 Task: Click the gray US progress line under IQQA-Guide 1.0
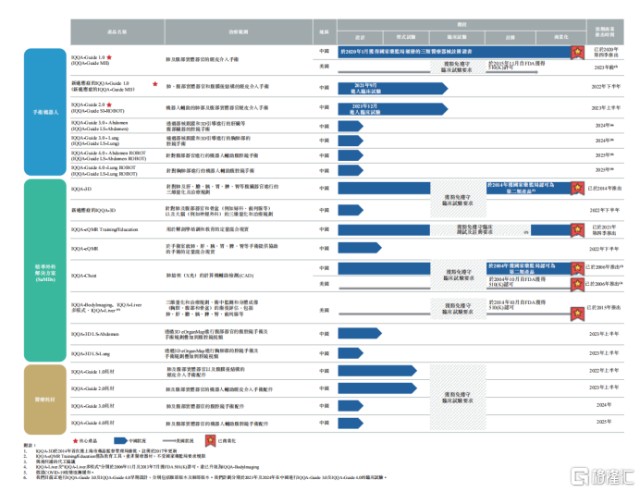point(384,72)
